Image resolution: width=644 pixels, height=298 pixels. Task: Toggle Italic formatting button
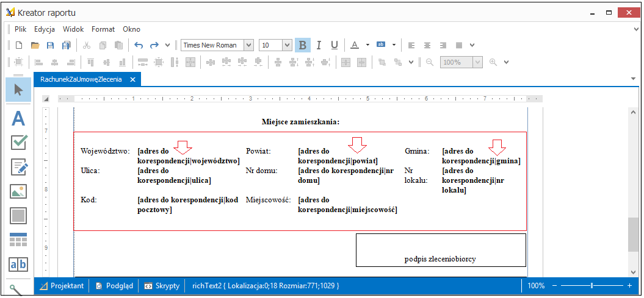pos(319,45)
